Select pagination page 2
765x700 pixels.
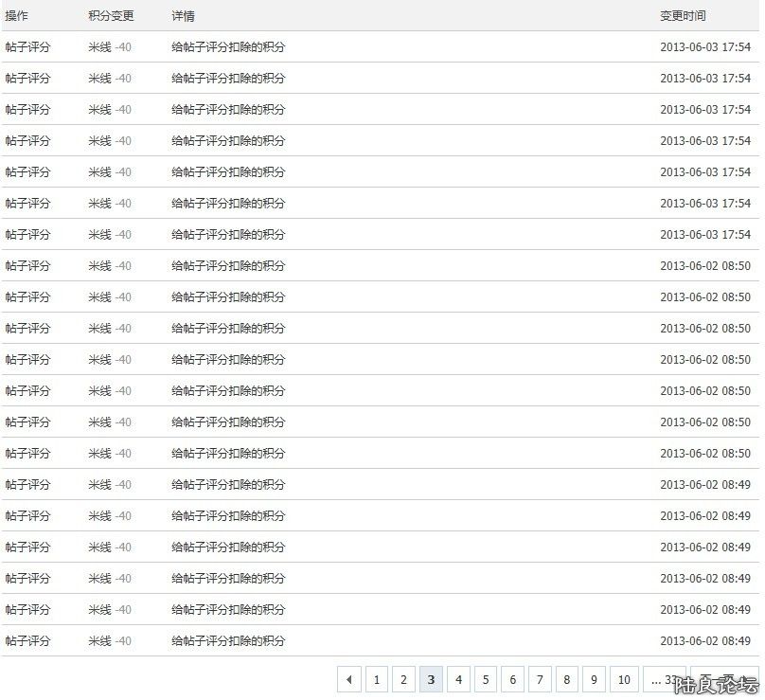404,679
